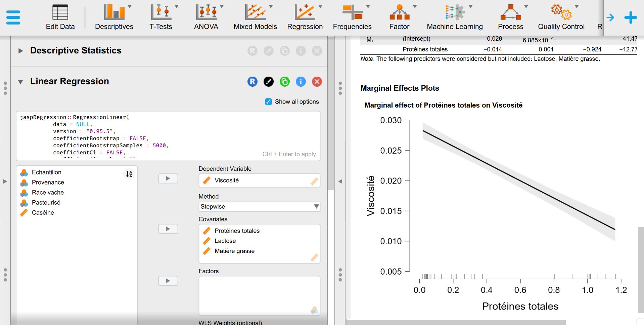Enable the Show all options checkbox

point(268,101)
